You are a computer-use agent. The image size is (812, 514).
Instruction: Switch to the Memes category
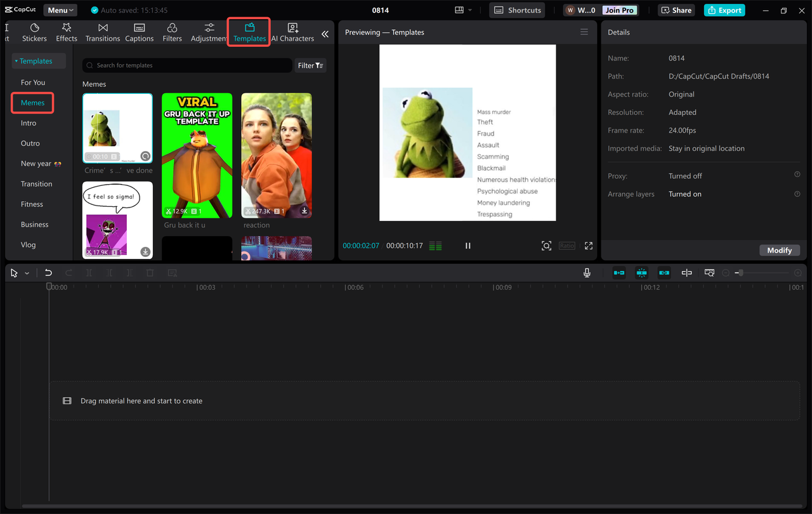click(32, 102)
